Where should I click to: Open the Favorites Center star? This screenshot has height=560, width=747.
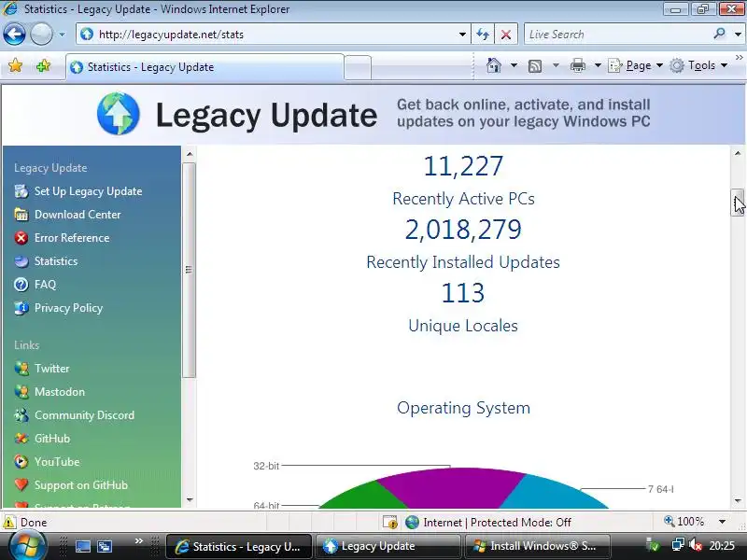[15, 65]
